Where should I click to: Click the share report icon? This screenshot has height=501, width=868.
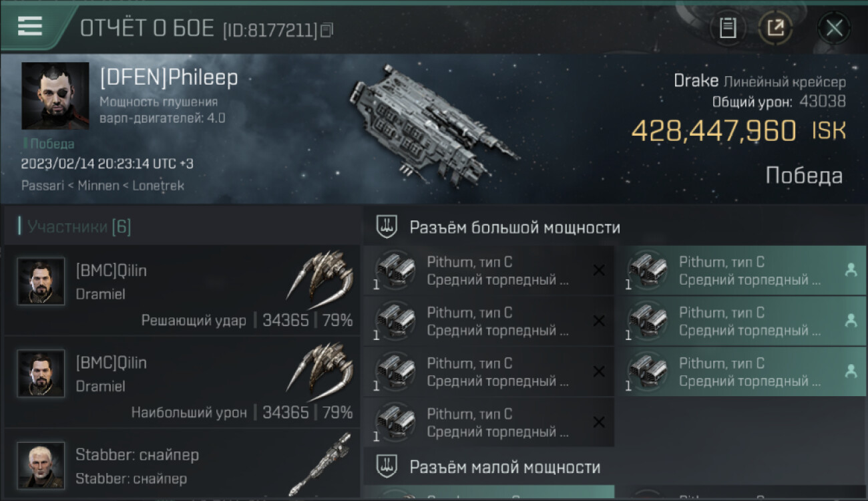(775, 28)
